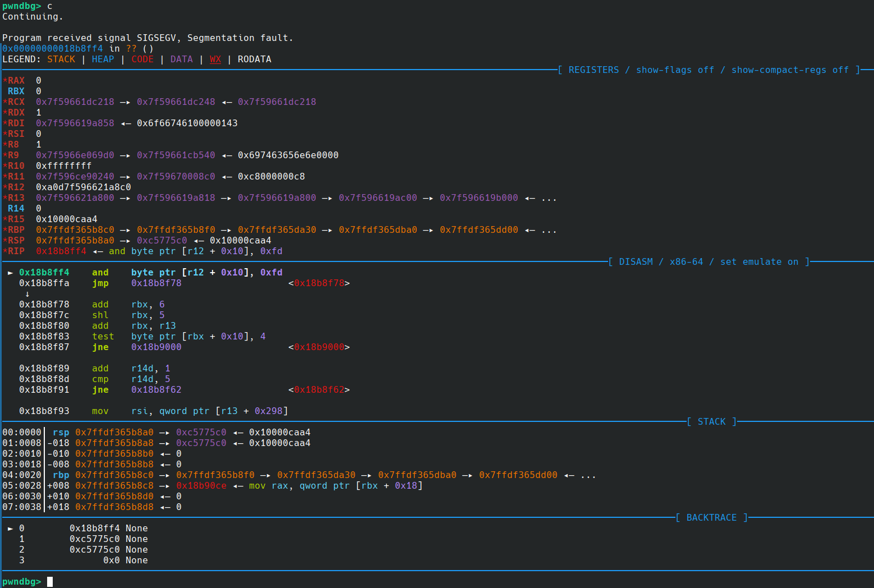Select the CODE label in the legend
Viewport: 874px width, 588px height.
tap(142, 59)
